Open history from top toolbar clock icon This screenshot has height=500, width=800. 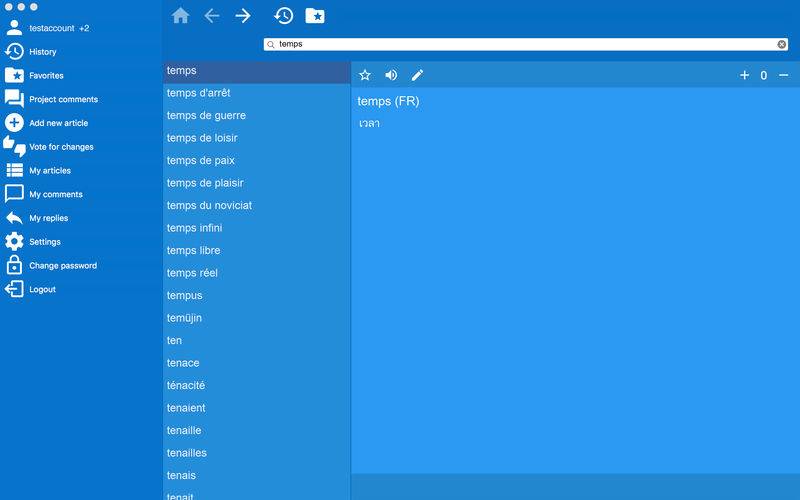point(283,16)
